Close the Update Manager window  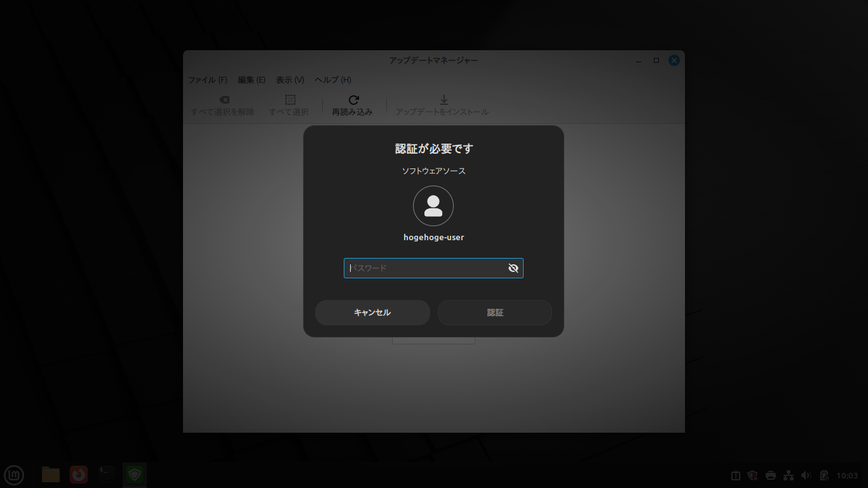point(674,60)
